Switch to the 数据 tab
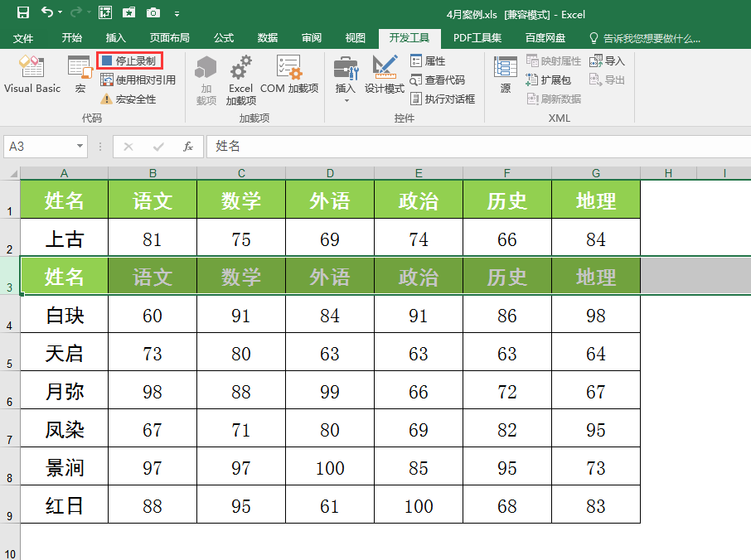The image size is (751, 560). click(x=268, y=38)
